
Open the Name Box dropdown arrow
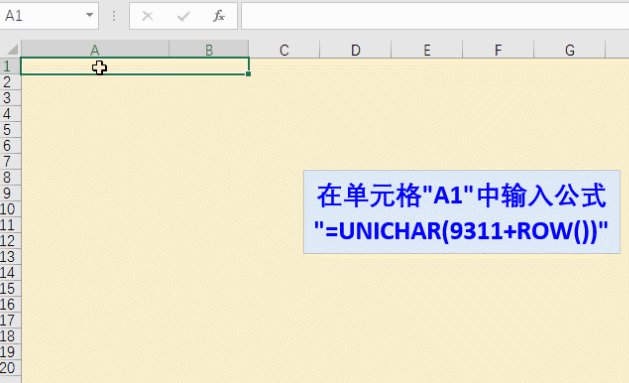(x=89, y=15)
